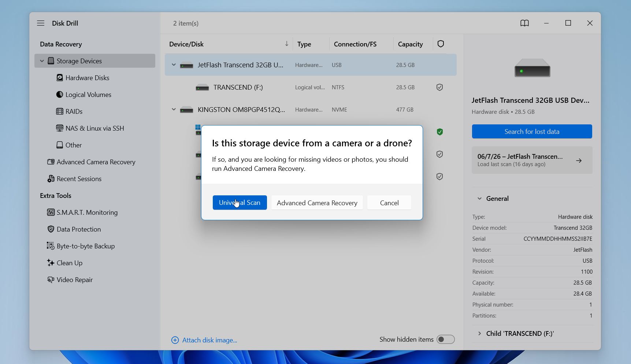The height and width of the screenshot is (364, 631).
Task: Click the NVME connection cell
Action: [x=339, y=109]
